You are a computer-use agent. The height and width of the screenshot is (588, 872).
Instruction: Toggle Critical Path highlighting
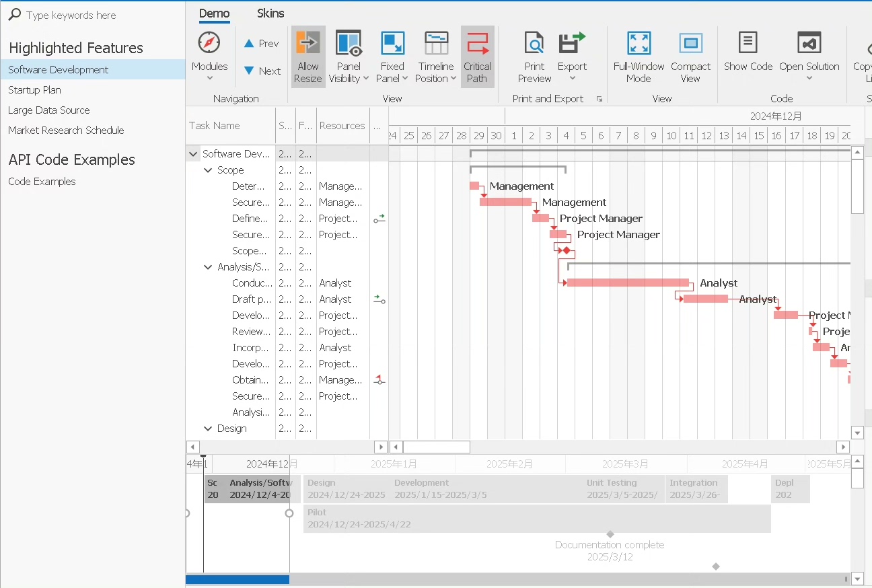pyautogui.click(x=477, y=57)
